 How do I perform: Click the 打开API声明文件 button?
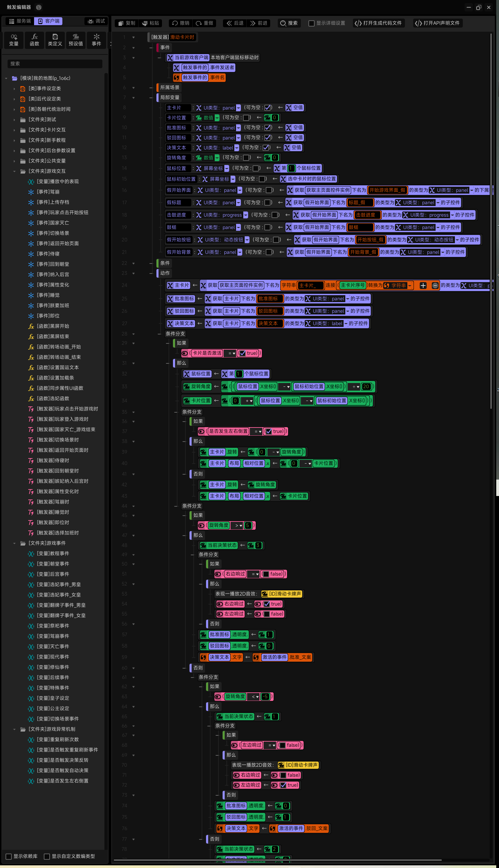(437, 23)
